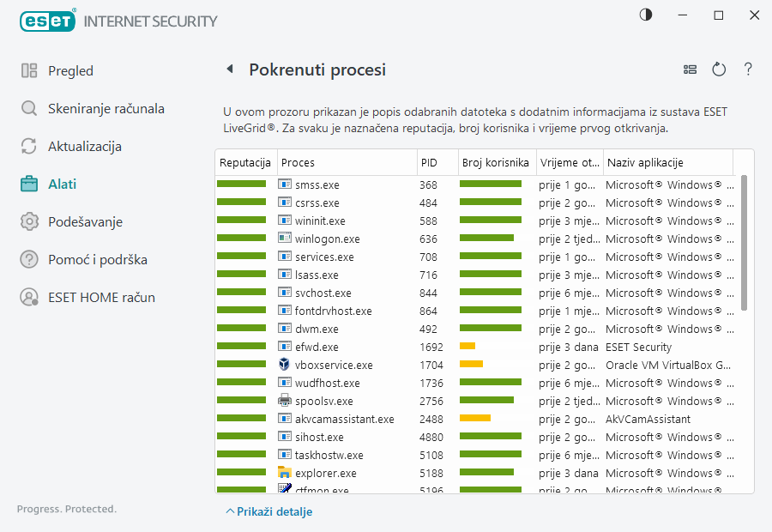Click the ESET logo in title bar

coord(48,20)
